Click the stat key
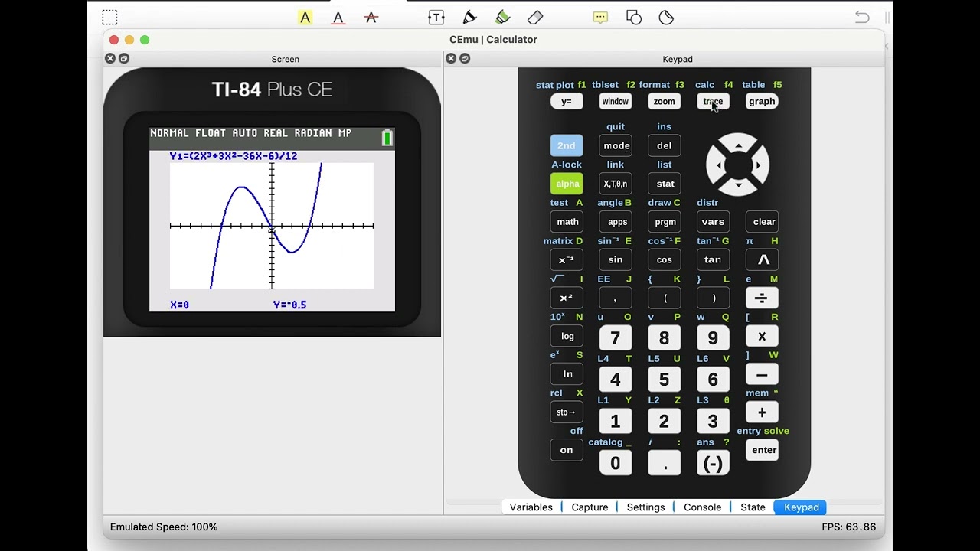Viewport: 980px width, 551px height. [x=665, y=184]
